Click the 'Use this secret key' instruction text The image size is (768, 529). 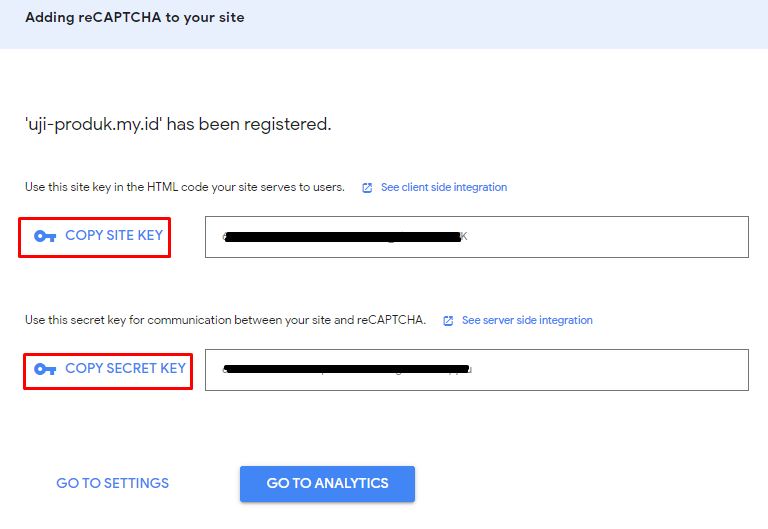click(225, 320)
